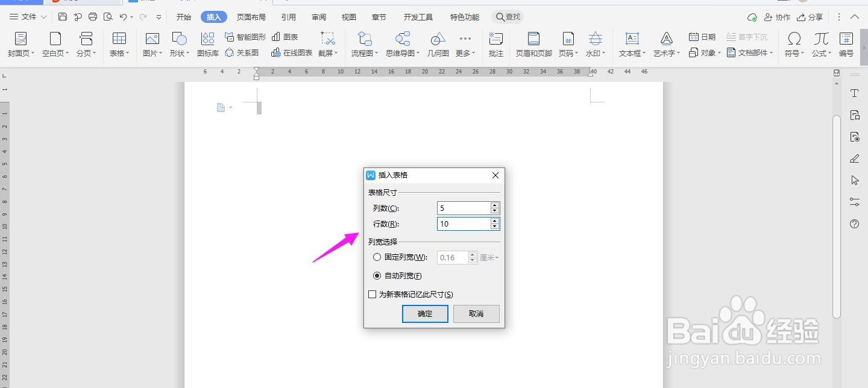Image resolution: width=868 pixels, height=388 pixels.
Task: Undo the last action
Action: pos(123,17)
